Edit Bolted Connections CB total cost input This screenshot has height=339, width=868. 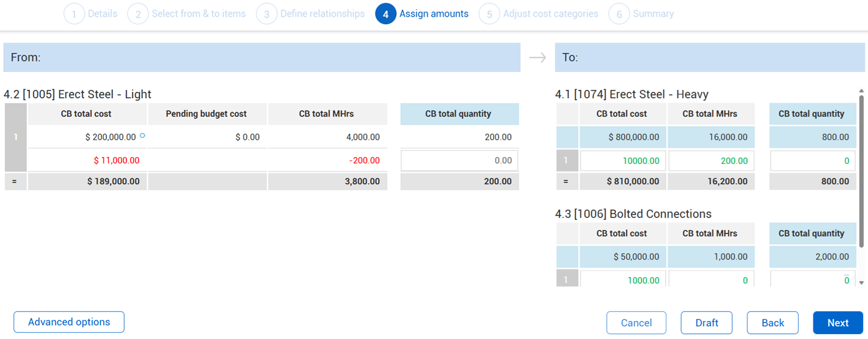pyautogui.click(x=623, y=280)
